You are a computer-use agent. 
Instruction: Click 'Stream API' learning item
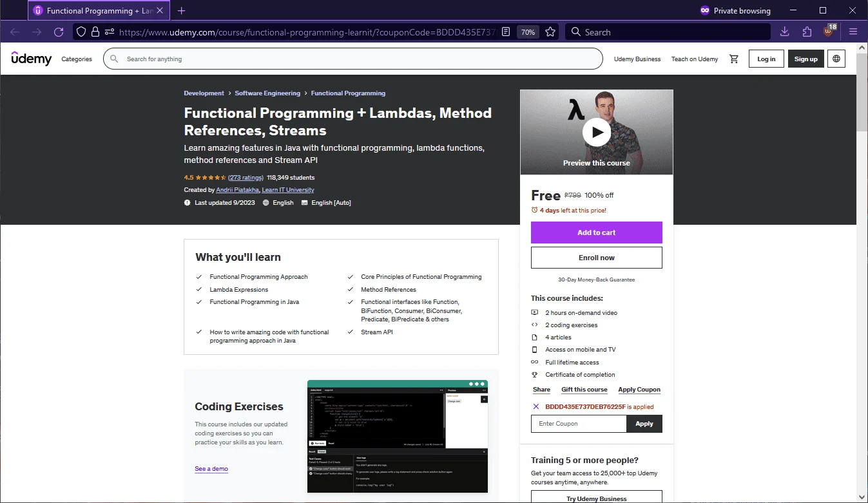coord(377,332)
